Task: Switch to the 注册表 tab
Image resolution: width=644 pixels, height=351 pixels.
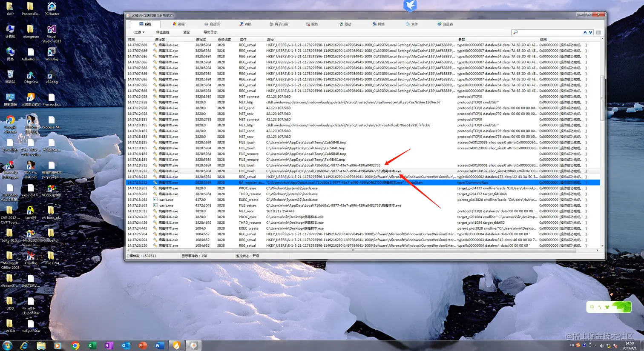Action: [445, 24]
